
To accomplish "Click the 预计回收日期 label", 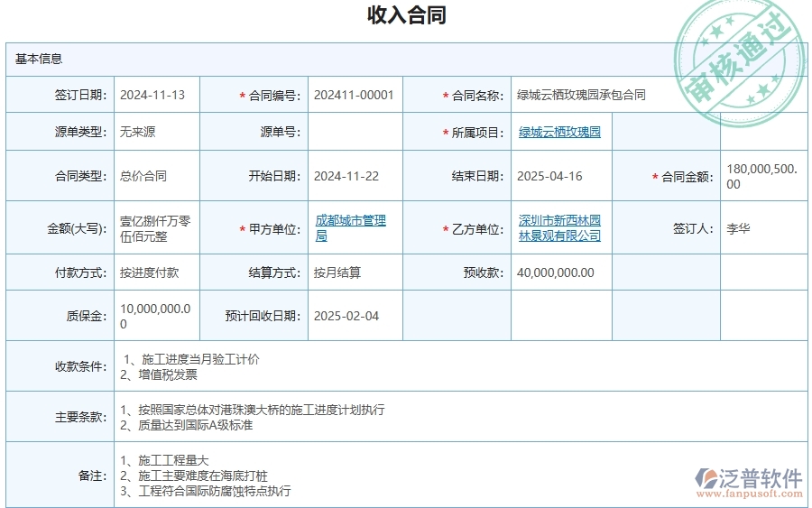I will [x=263, y=316].
